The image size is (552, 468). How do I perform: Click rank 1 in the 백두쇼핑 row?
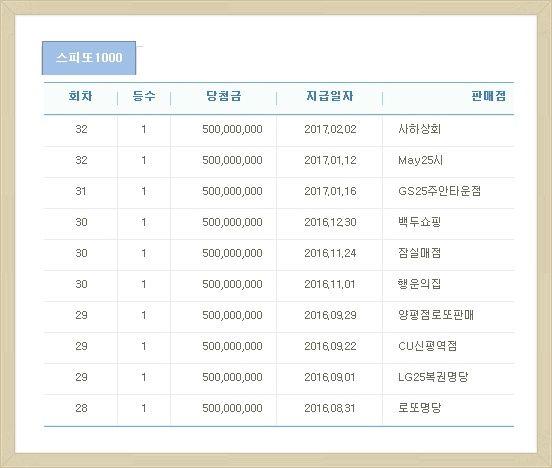(x=144, y=222)
